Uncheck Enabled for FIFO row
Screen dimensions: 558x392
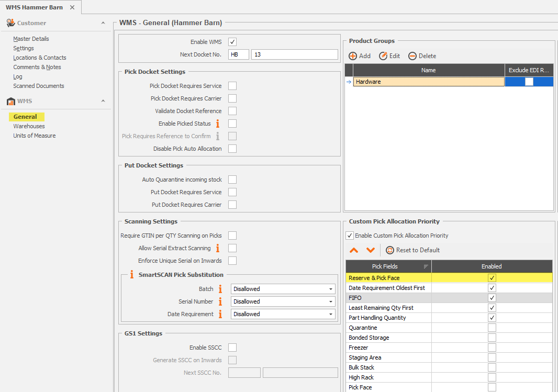(x=492, y=298)
